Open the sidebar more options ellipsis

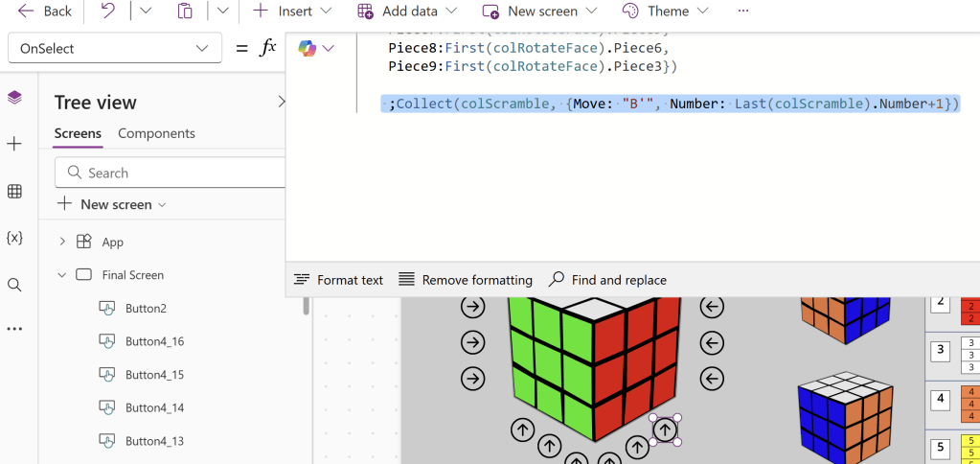(14, 329)
